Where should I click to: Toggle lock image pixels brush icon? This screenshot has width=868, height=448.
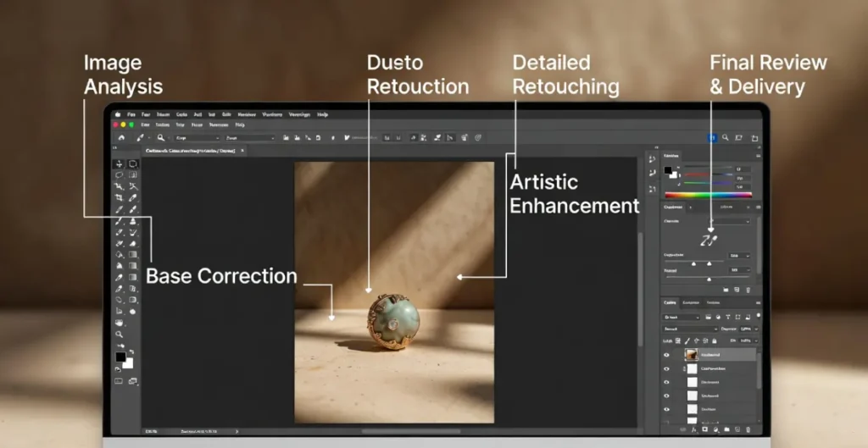(x=687, y=341)
